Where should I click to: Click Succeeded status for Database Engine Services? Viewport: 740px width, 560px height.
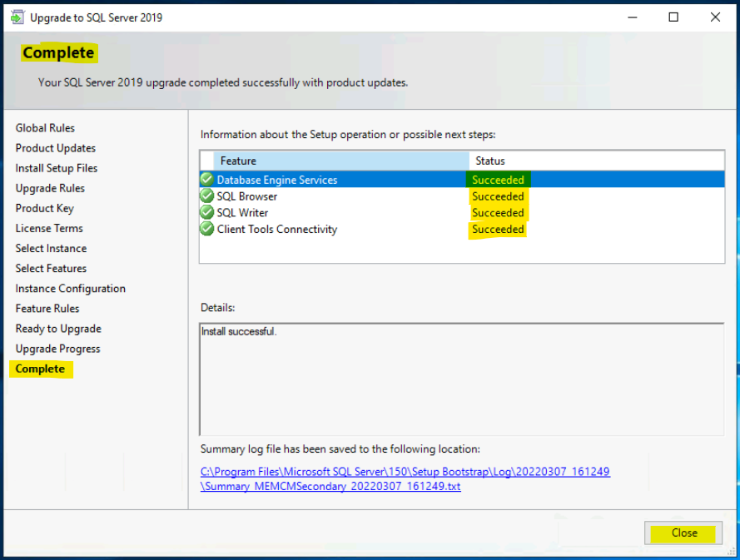tap(498, 180)
